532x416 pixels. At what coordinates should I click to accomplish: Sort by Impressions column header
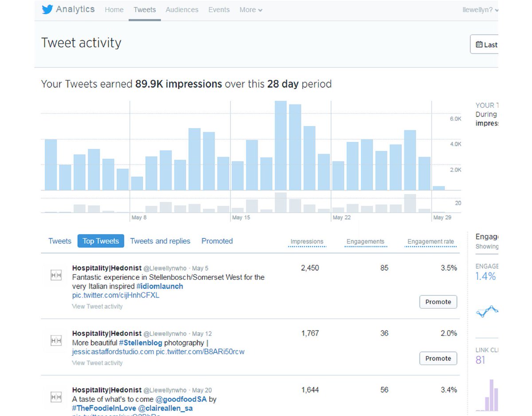[307, 242]
